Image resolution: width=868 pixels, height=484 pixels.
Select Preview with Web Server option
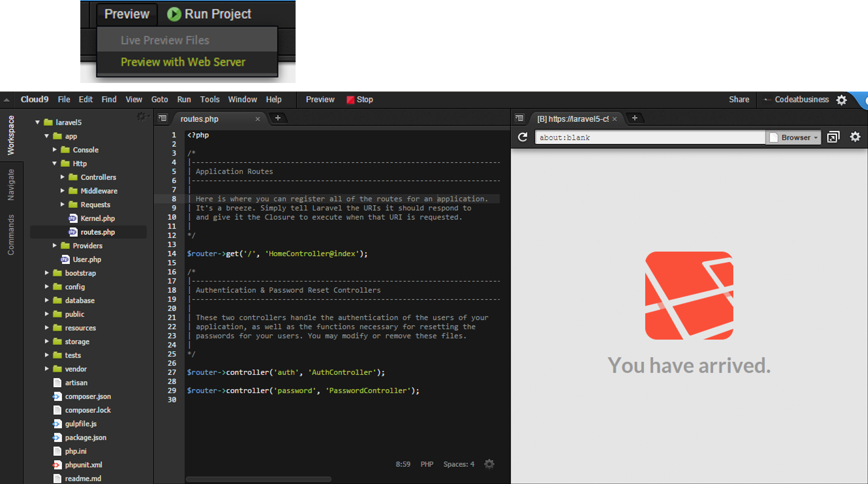(x=183, y=62)
